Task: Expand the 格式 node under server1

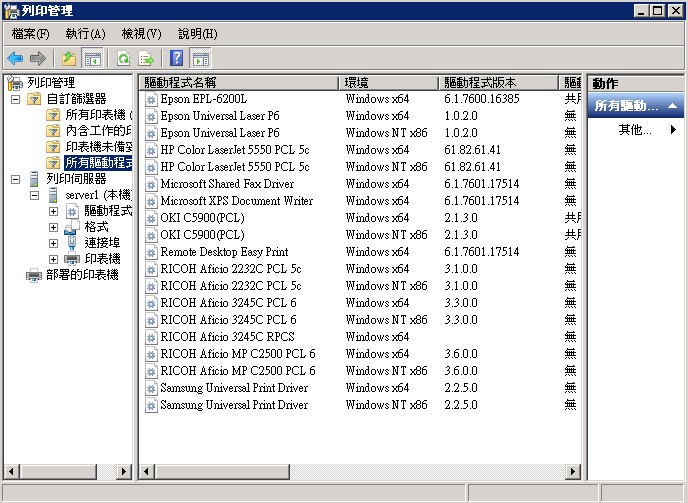Action: (x=53, y=227)
